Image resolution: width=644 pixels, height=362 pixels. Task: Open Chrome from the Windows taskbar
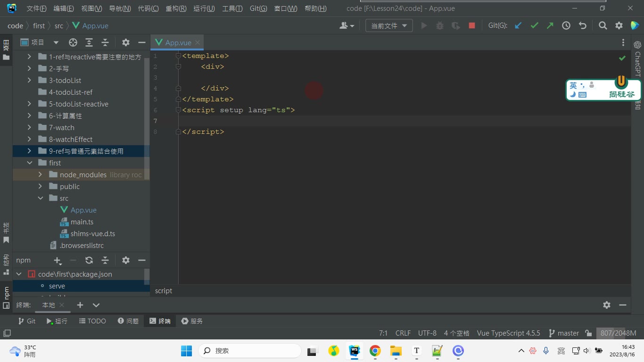[x=375, y=351]
